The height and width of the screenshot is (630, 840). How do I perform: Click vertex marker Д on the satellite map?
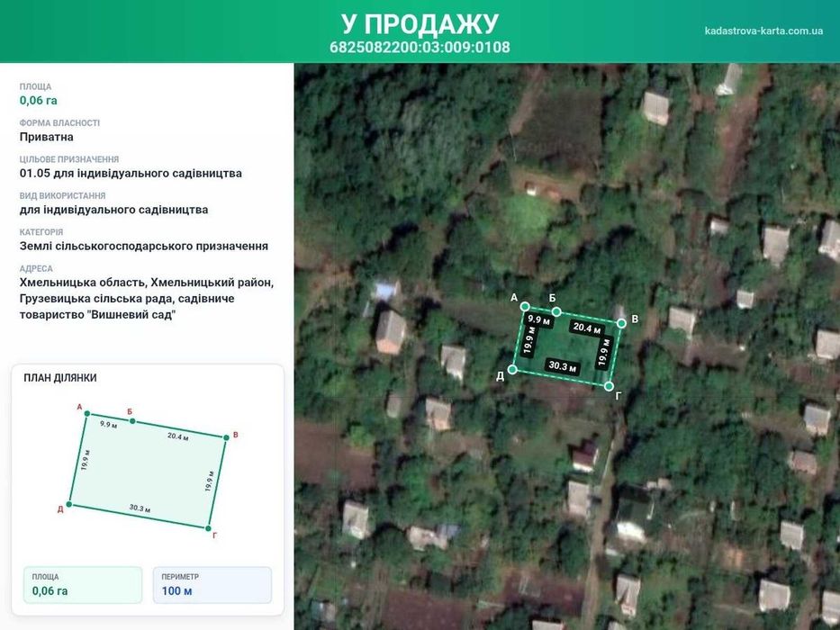click(x=512, y=370)
